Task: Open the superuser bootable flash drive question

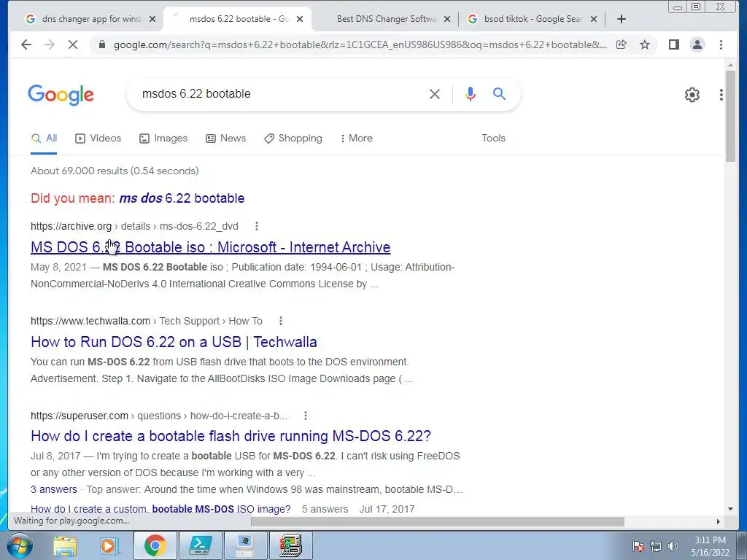Action: (x=231, y=436)
